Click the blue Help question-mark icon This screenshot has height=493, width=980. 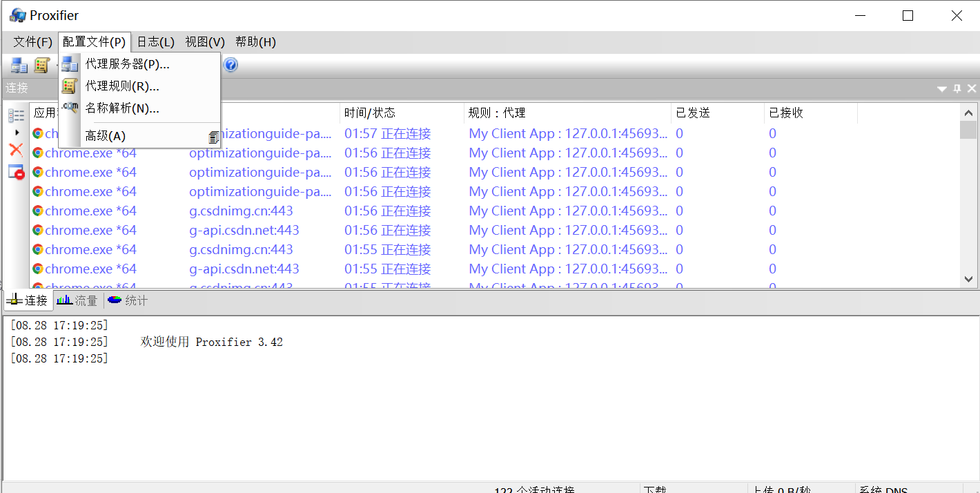(x=231, y=65)
